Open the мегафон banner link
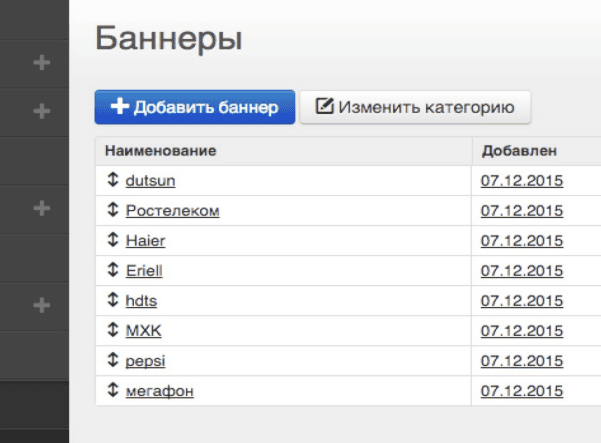This screenshot has width=601, height=443. (160, 391)
